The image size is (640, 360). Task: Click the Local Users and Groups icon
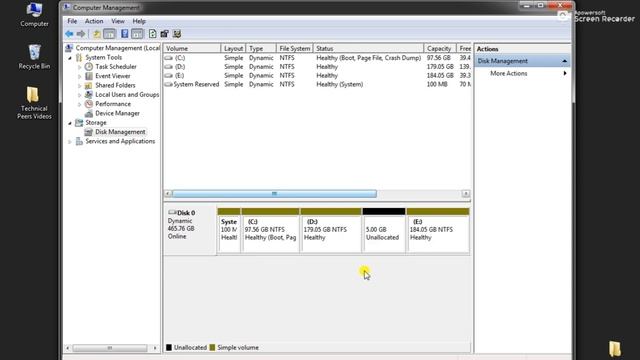[89, 95]
